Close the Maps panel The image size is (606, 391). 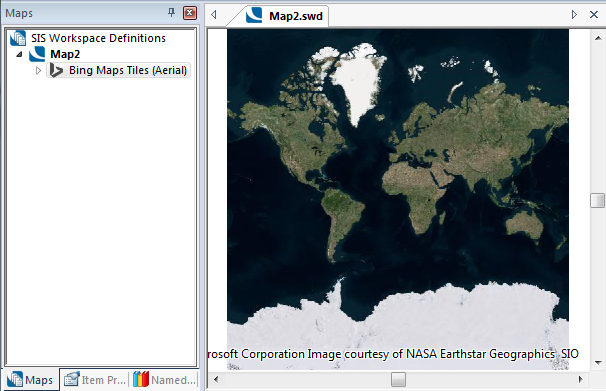click(x=190, y=13)
